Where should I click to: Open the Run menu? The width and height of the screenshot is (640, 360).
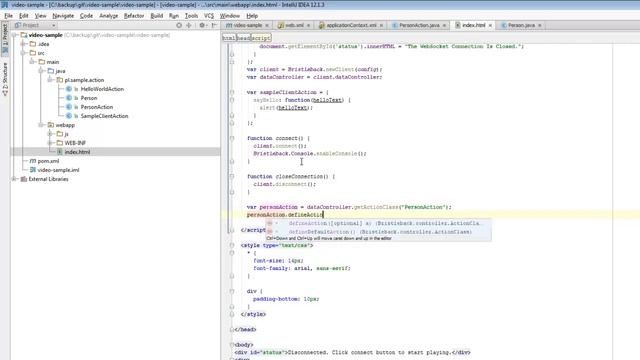174,16
